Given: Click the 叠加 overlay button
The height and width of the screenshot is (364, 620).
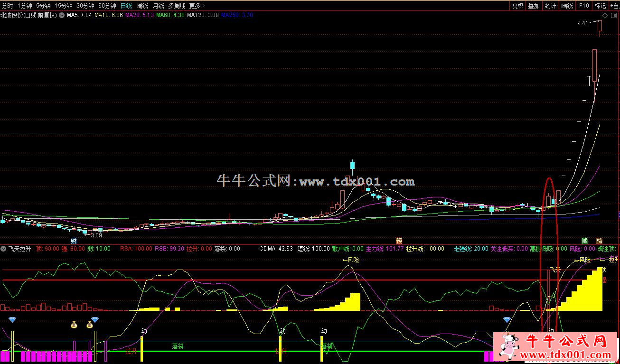Looking at the screenshot, I should (534, 6).
